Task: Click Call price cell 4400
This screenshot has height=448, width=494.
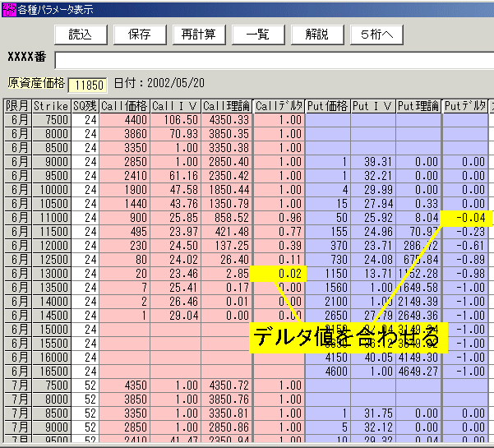Action: (125, 120)
